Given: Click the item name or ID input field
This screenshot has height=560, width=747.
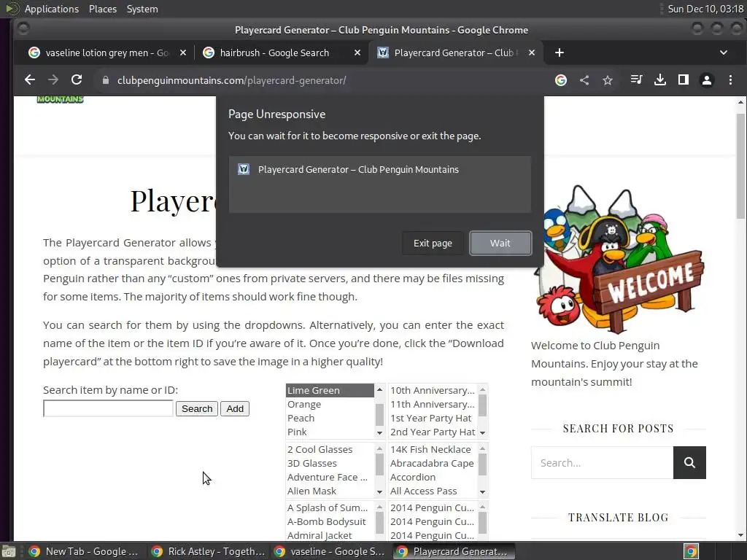Looking at the screenshot, I should [x=108, y=408].
